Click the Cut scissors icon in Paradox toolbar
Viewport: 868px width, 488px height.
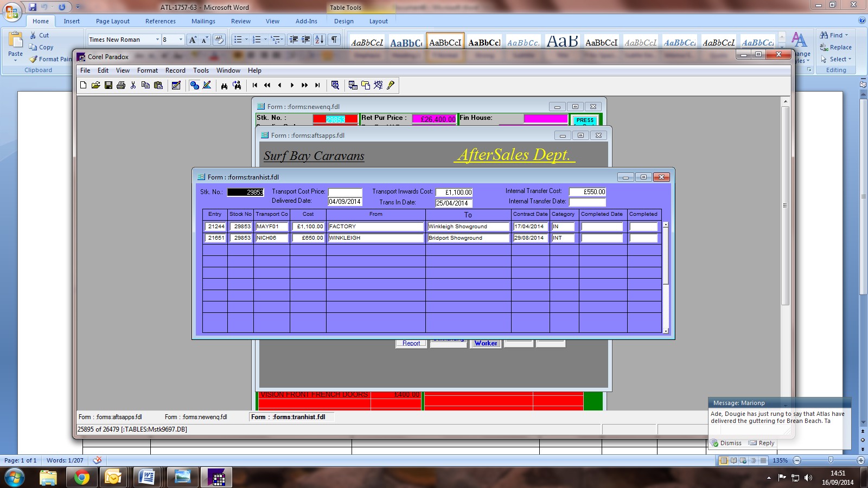(x=133, y=85)
